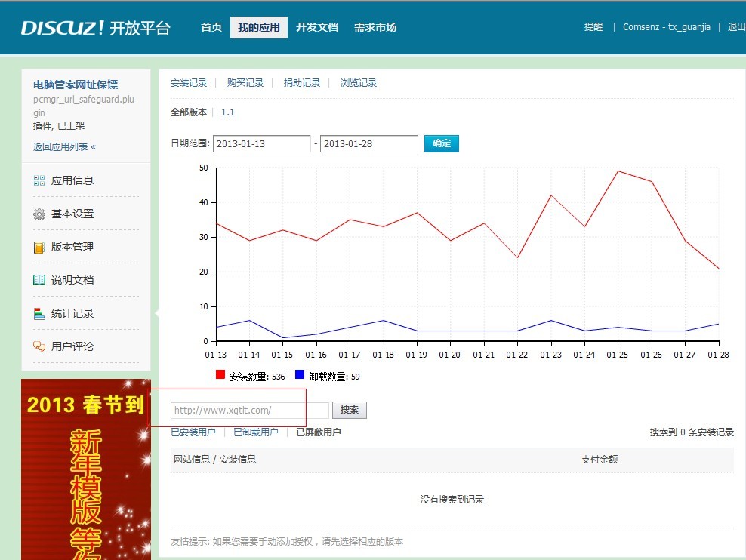Select 全部版本 filter
The image size is (746, 560).
(189, 112)
